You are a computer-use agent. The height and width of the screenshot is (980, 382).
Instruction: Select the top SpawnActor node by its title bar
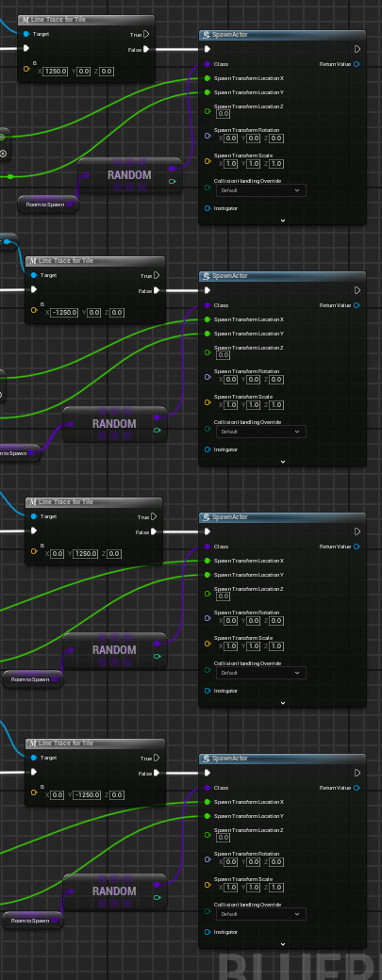pyautogui.click(x=282, y=35)
